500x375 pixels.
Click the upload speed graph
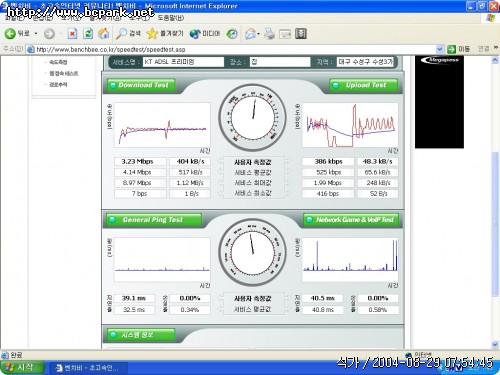pos(350,125)
